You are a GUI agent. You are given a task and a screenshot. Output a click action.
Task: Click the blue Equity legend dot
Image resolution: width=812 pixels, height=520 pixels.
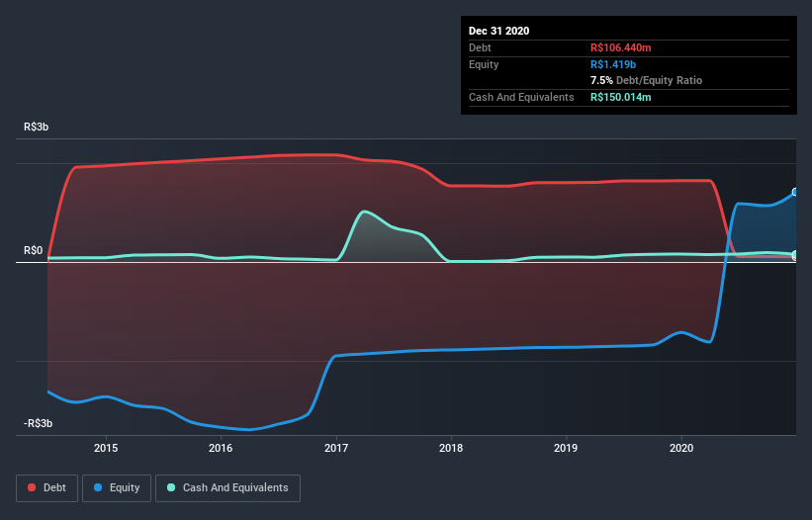coord(98,487)
